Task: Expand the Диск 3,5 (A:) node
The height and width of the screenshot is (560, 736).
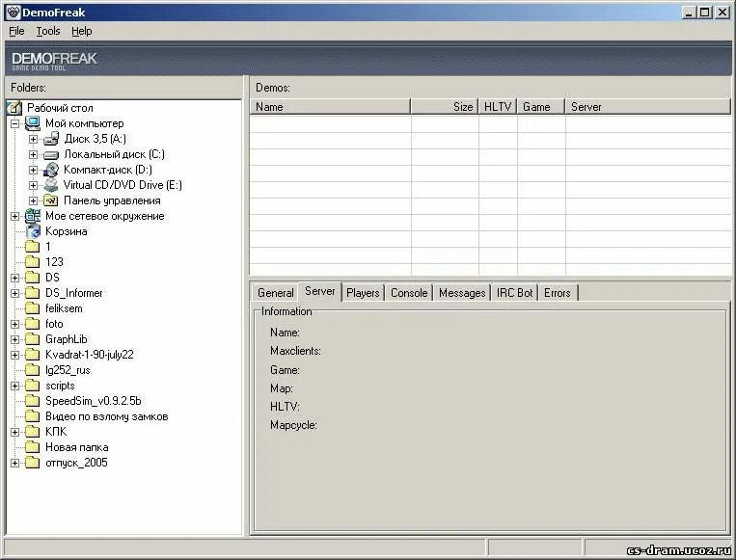Action: [34, 140]
